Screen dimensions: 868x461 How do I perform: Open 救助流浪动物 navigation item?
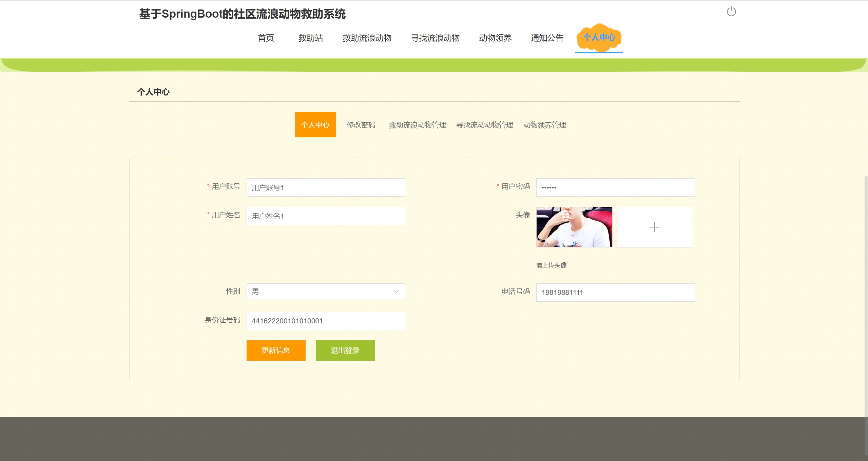367,38
